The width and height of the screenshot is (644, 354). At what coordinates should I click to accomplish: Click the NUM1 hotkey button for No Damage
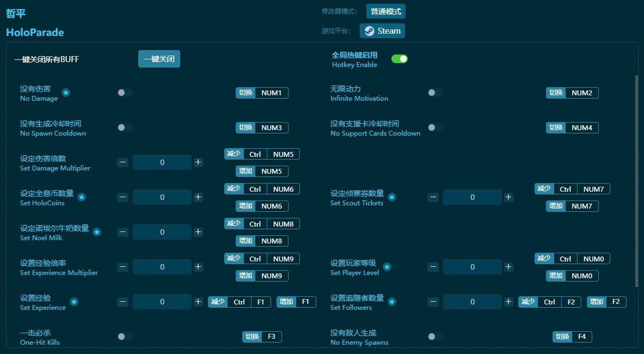[272, 93]
